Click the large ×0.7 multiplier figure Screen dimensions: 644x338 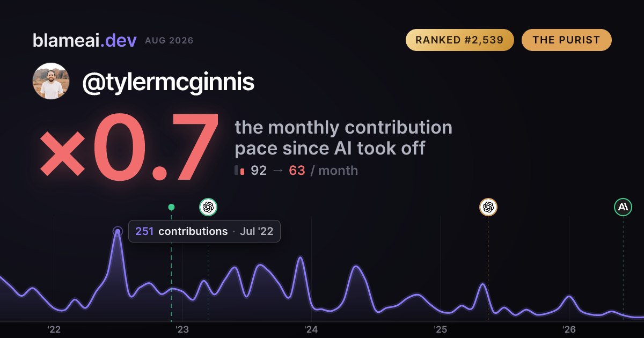(x=129, y=148)
